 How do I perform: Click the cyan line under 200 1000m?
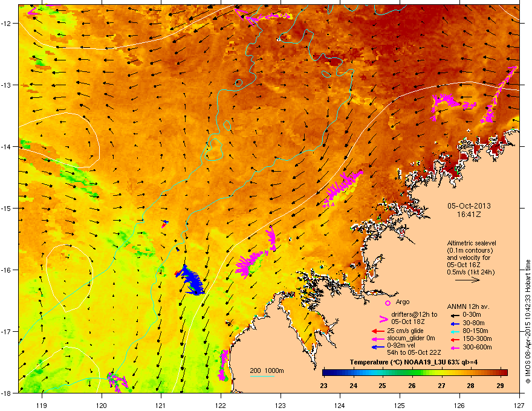262,376
